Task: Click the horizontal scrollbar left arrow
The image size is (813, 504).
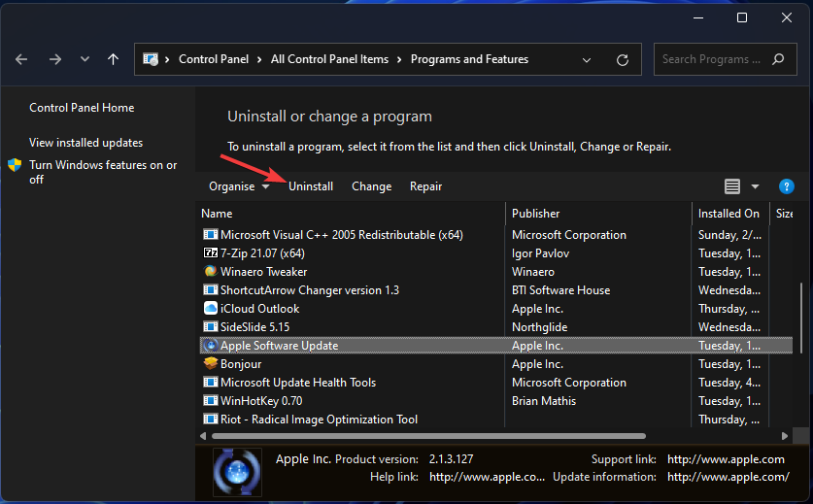Action: (x=203, y=436)
